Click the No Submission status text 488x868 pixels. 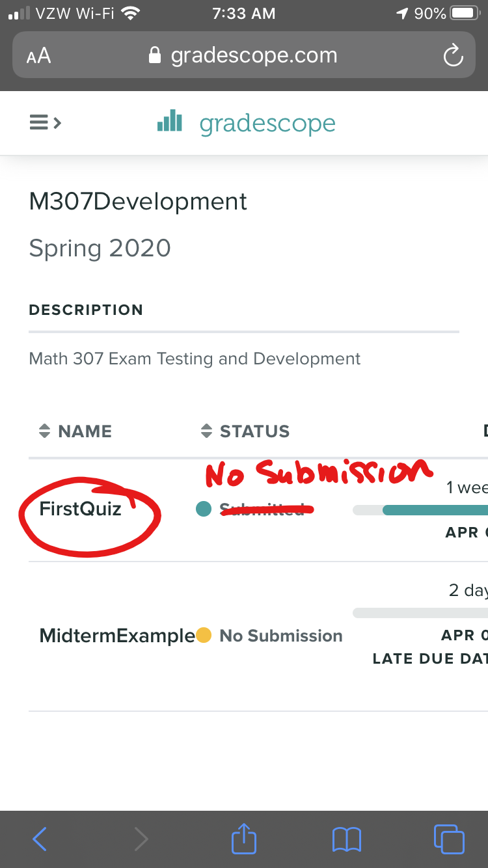tap(281, 636)
